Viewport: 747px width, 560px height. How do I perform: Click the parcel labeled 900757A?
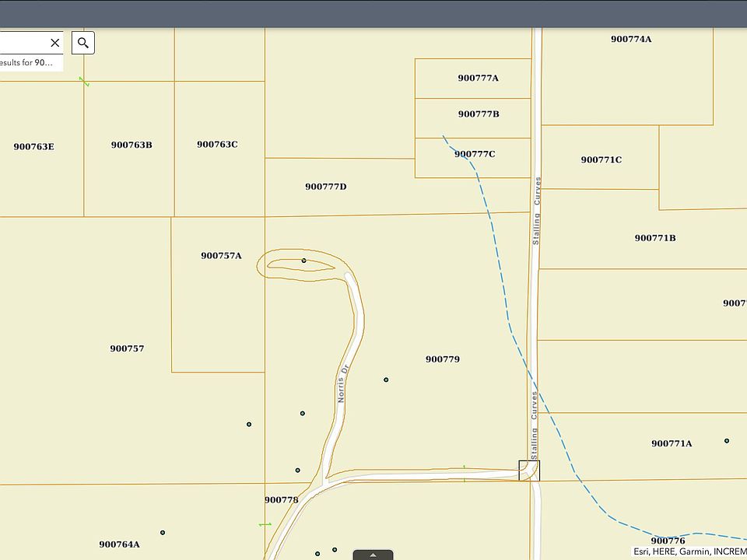tap(221, 256)
